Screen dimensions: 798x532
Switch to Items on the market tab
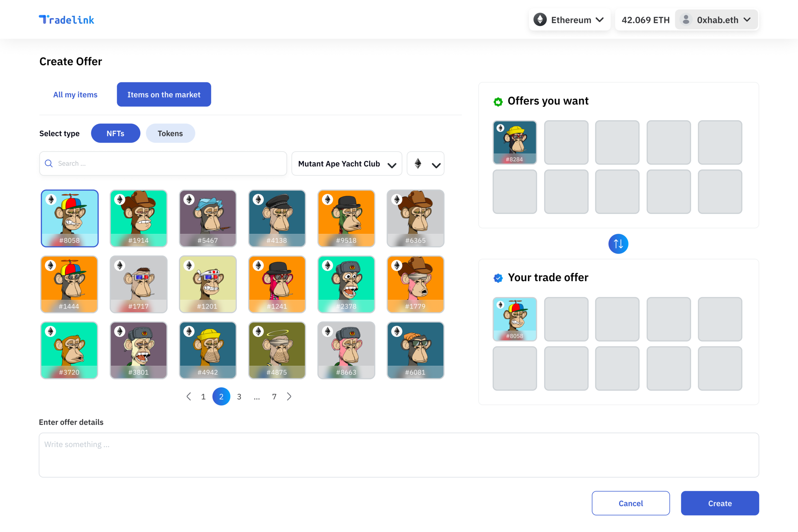164,95
